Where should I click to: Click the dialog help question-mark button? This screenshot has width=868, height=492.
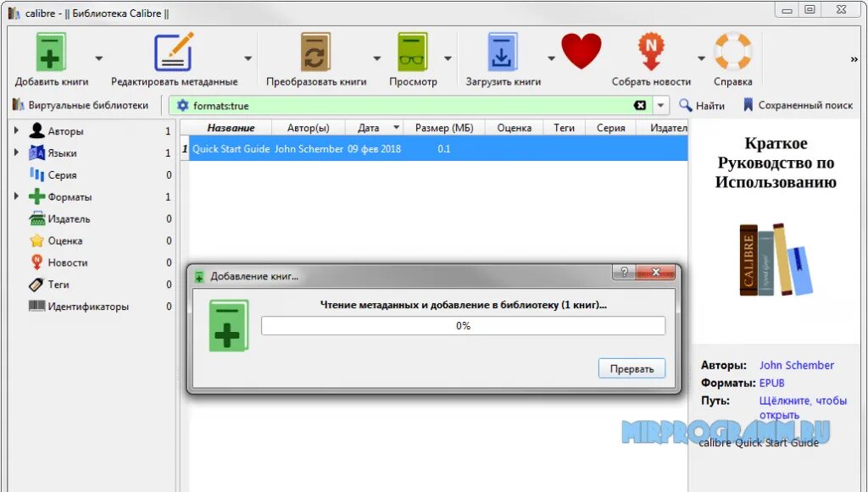pyautogui.click(x=625, y=272)
